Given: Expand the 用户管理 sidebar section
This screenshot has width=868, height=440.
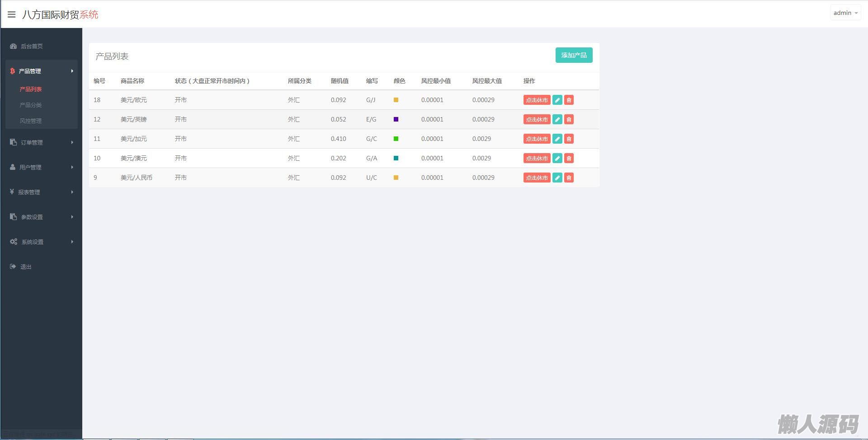Looking at the screenshot, I should click(x=41, y=168).
